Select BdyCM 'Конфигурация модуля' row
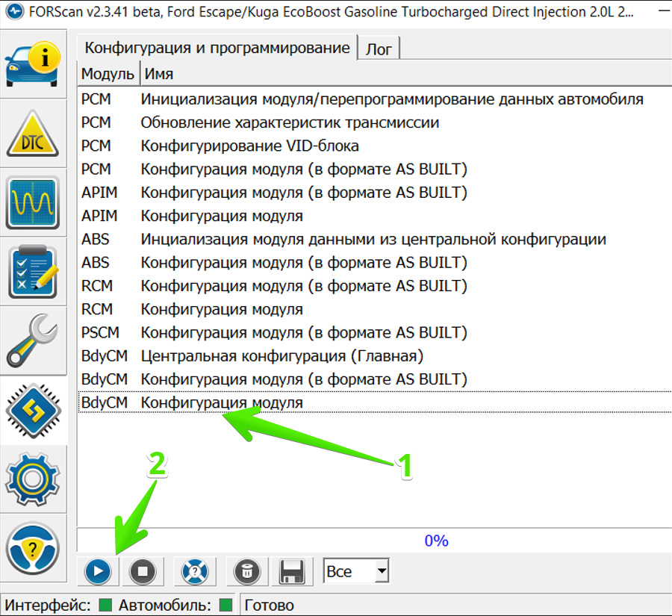Viewport: 672px width, 616px height. click(x=375, y=402)
